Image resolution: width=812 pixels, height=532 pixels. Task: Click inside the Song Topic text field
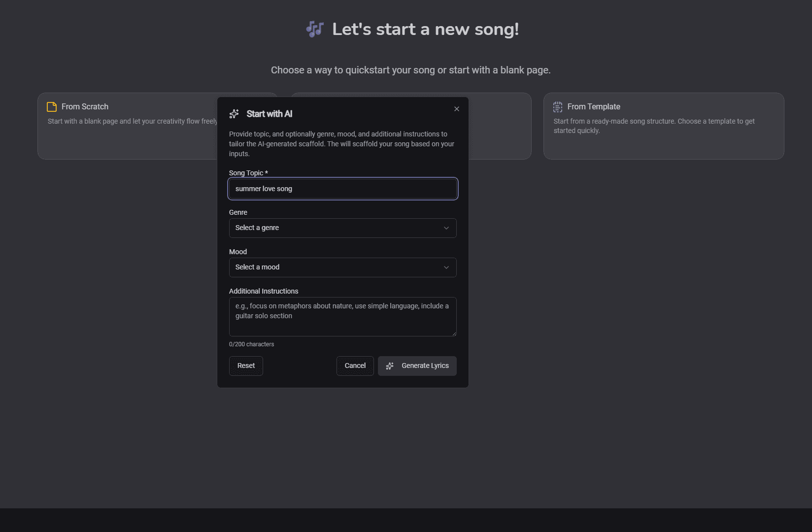[x=342, y=189]
